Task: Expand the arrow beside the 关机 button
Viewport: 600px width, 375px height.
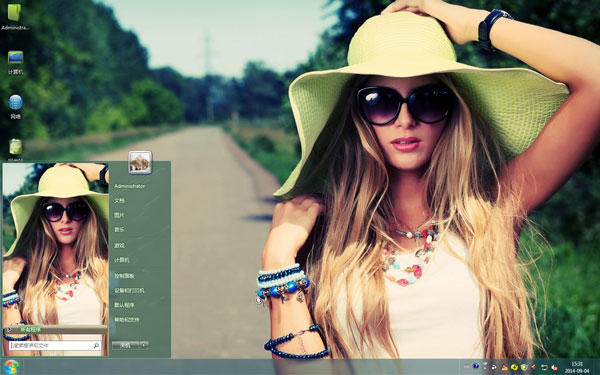Action: pyautogui.click(x=144, y=345)
